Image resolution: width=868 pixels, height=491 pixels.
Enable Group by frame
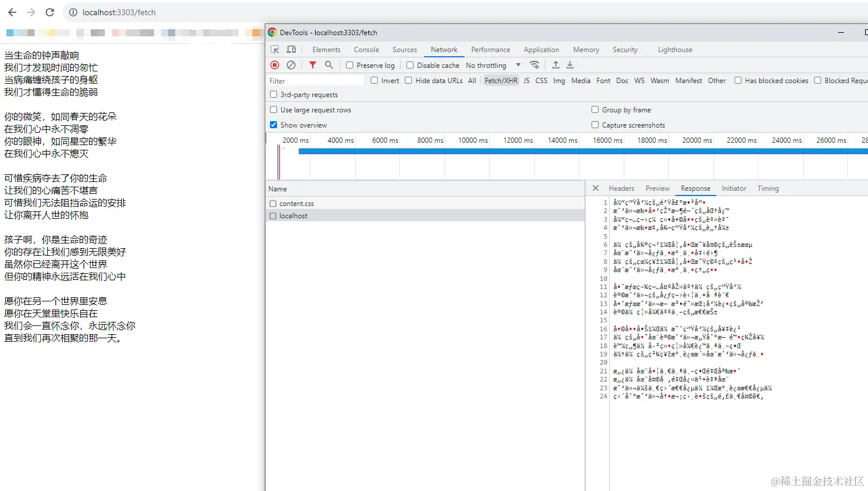(595, 109)
